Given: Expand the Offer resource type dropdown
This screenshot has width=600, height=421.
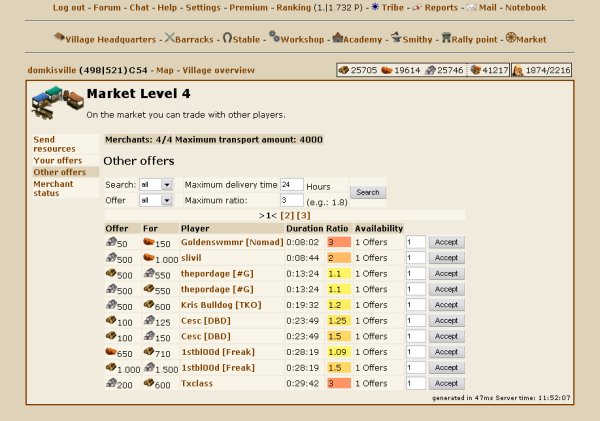Looking at the screenshot, I should pos(156,200).
